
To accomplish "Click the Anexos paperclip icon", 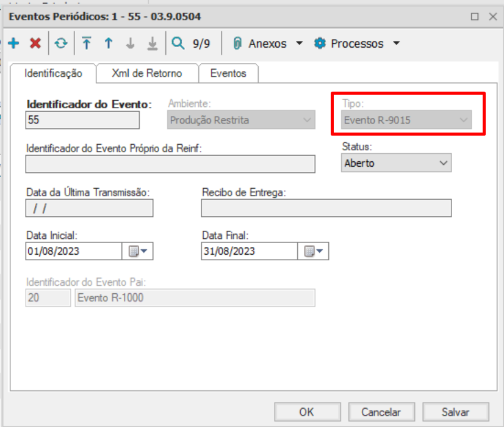I will tap(237, 43).
